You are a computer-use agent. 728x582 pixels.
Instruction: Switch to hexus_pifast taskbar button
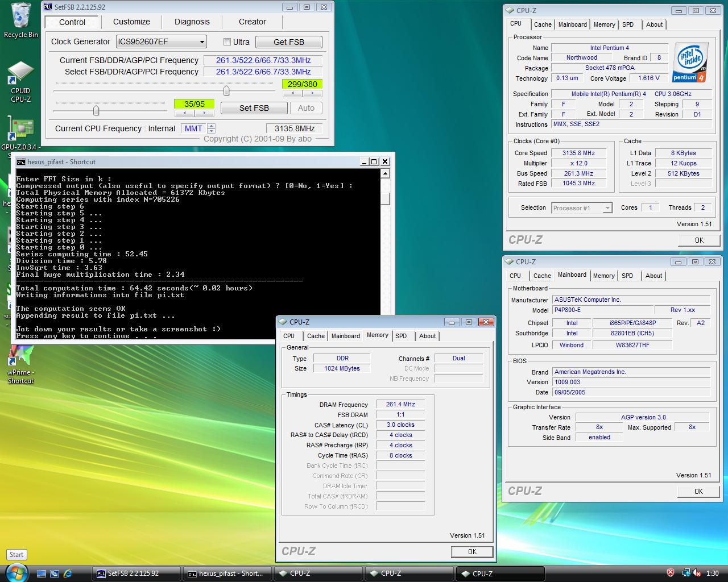(229, 573)
